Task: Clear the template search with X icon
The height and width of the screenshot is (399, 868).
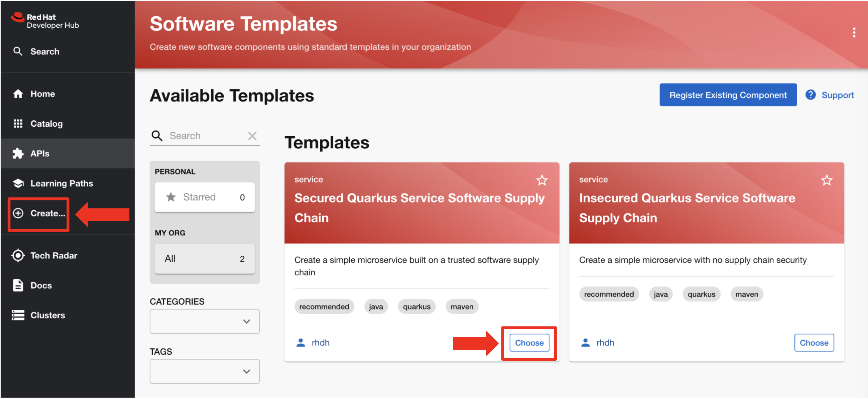Action: point(252,136)
